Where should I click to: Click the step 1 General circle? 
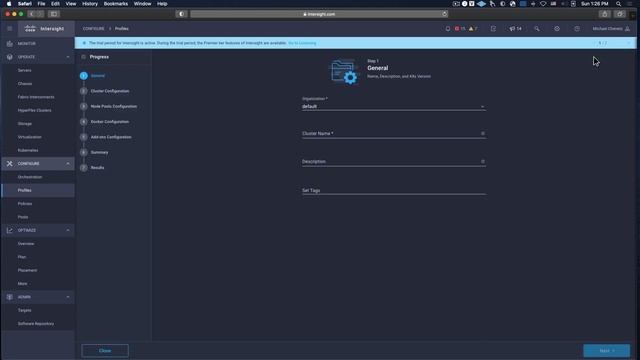coord(84,76)
